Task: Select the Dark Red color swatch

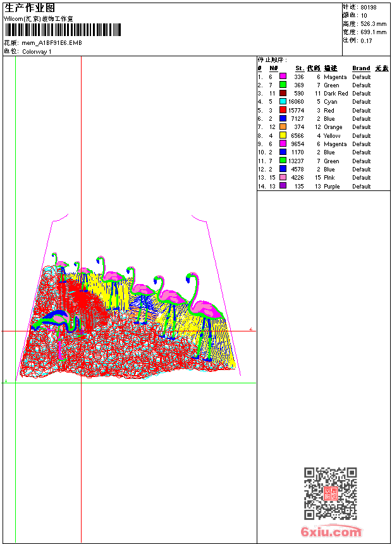Action: pos(283,93)
